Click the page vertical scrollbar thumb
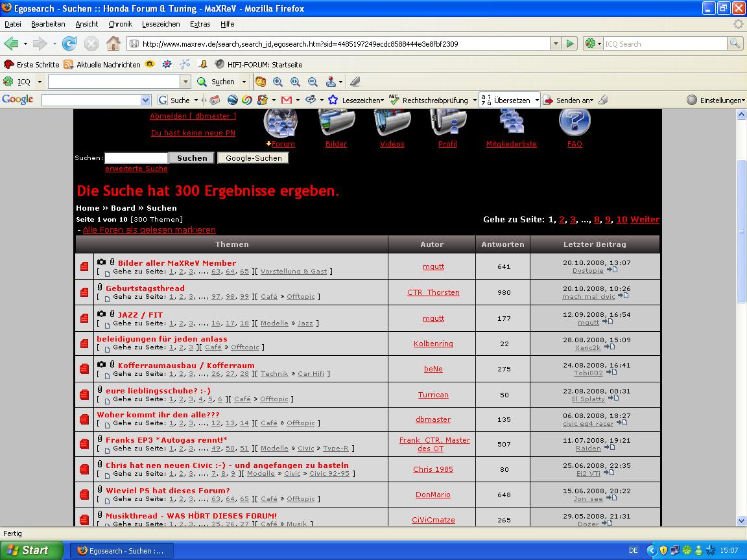The height and width of the screenshot is (560, 747). click(741, 231)
